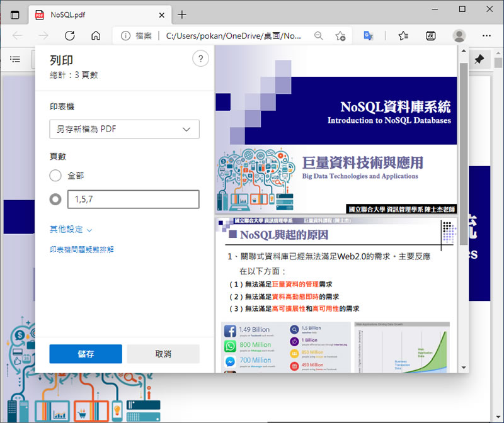
Task: Open 印表機問題疑難排解 troubleshooting link
Action: (82, 250)
